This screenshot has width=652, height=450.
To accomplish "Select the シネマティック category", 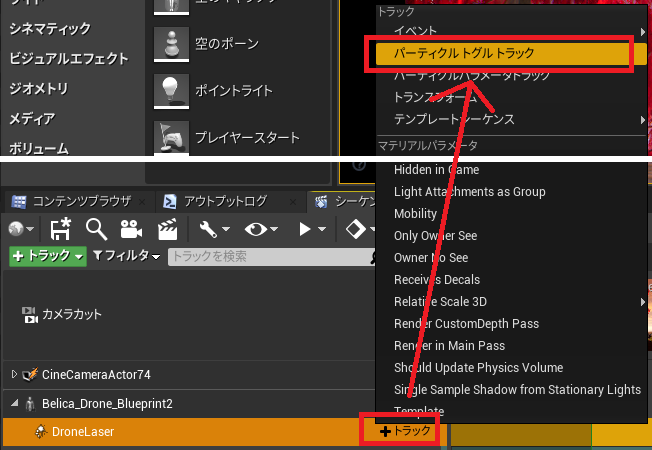I will pos(50,28).
